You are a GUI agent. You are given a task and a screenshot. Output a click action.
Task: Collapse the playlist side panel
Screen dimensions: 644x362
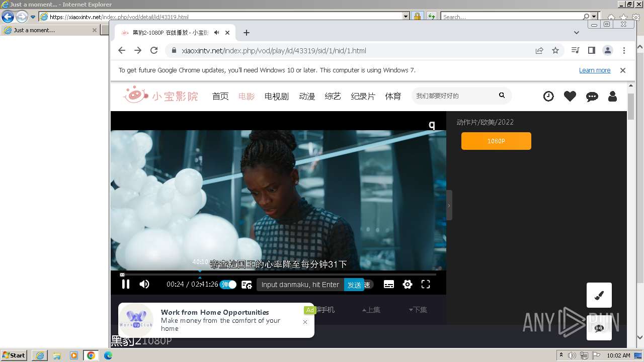coord(449,205)
